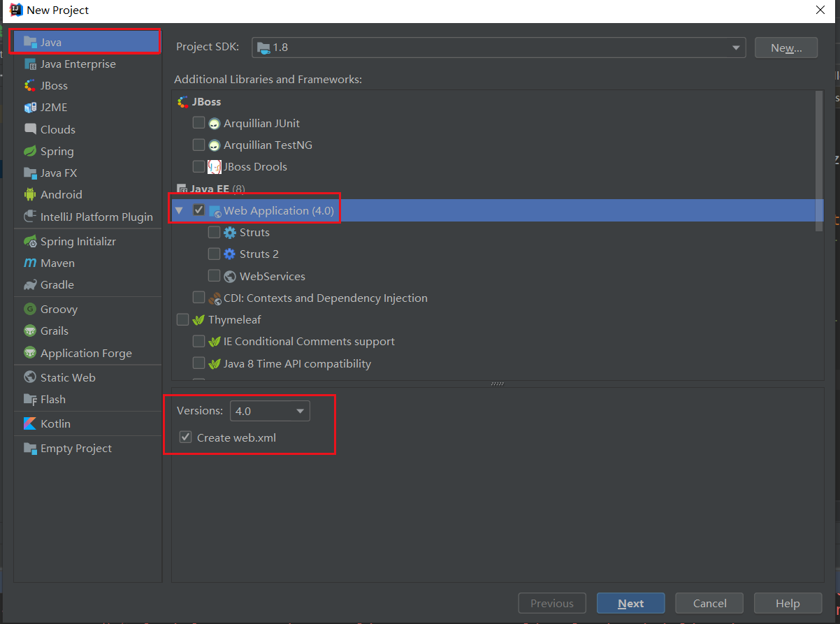Screen dimensions: 840x624
Task: Check the Struts checkbox
Action: tap(215, 232)
